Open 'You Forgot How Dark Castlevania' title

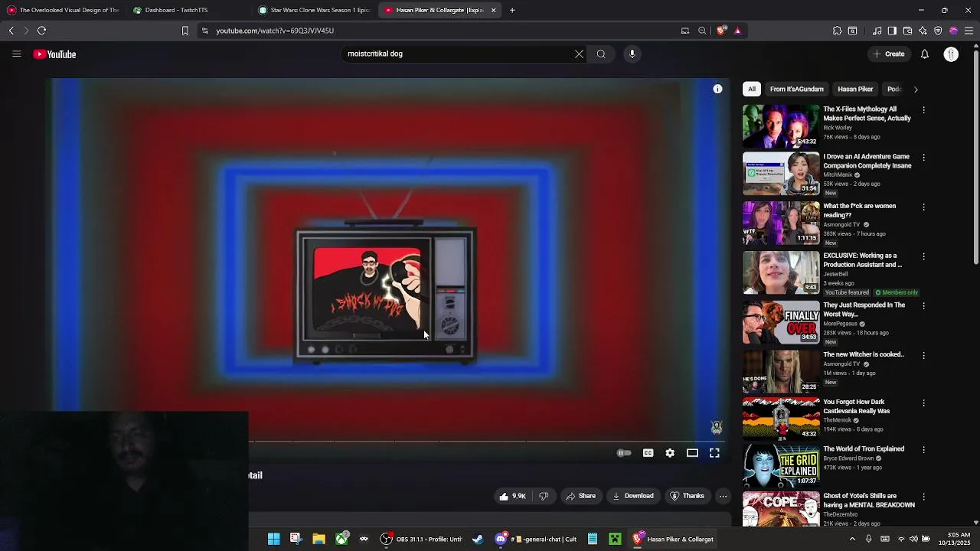857,406
